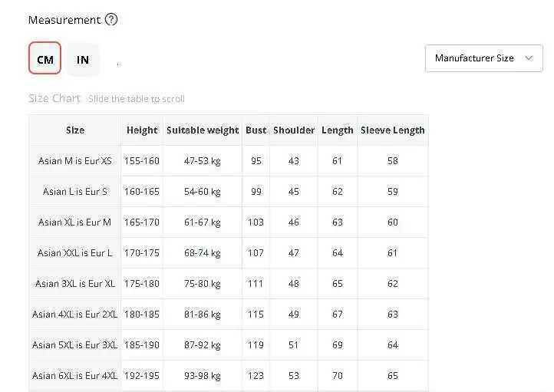554x392 pixels.
Task: Click the Shoulder column header
Action: pyautogui.click(x=294, y=130)
